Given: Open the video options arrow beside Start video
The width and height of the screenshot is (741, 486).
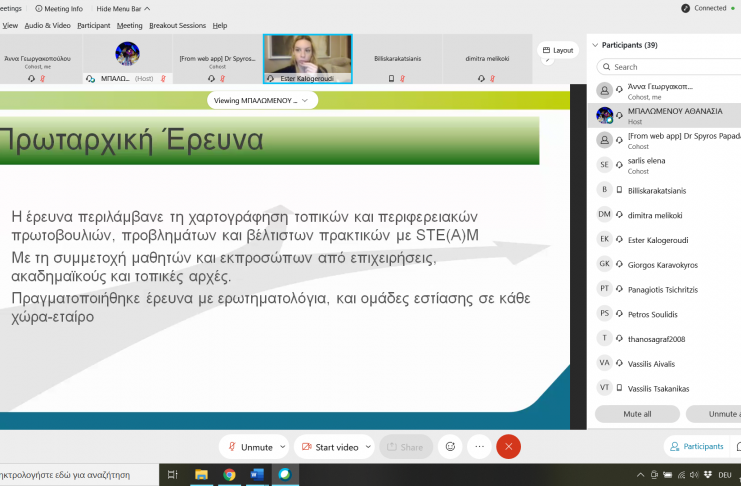Looking at the screenshot, I should [x=369, y=447].
